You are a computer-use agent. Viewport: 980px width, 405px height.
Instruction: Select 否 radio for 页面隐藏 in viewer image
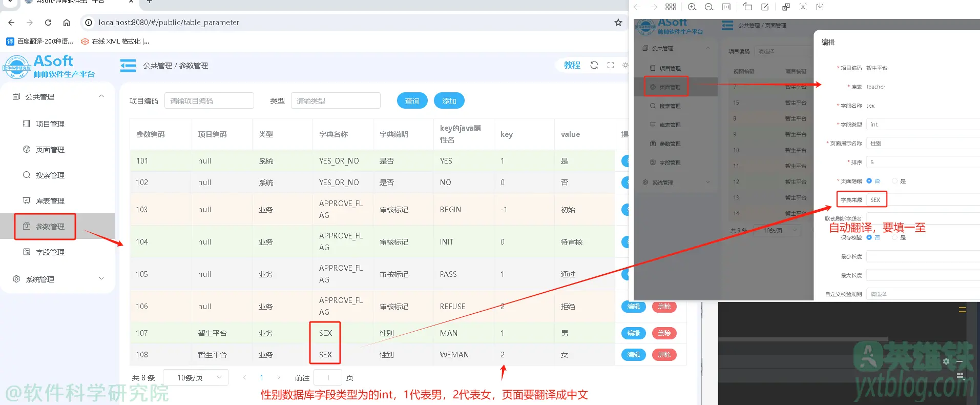point(869,181)
